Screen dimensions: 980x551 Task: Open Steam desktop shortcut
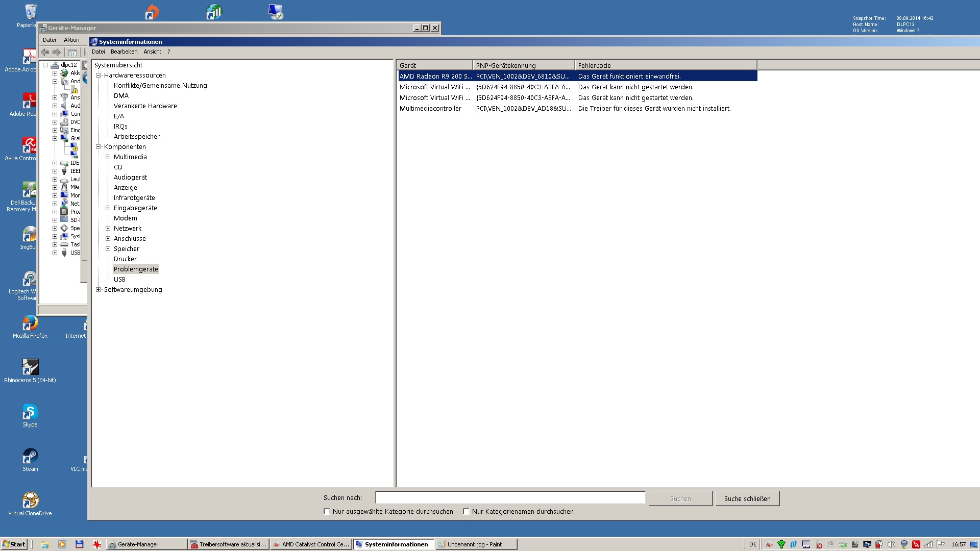click(30, 457)
